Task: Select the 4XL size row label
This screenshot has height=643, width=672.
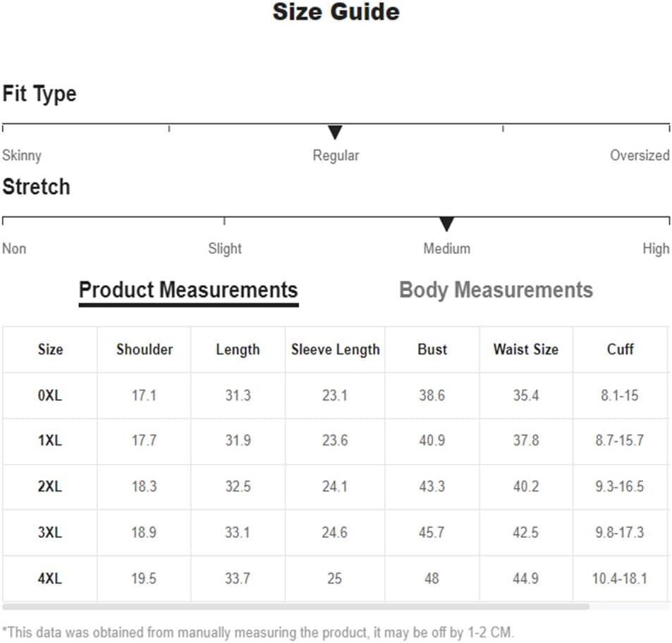Action: pos(50,579)
